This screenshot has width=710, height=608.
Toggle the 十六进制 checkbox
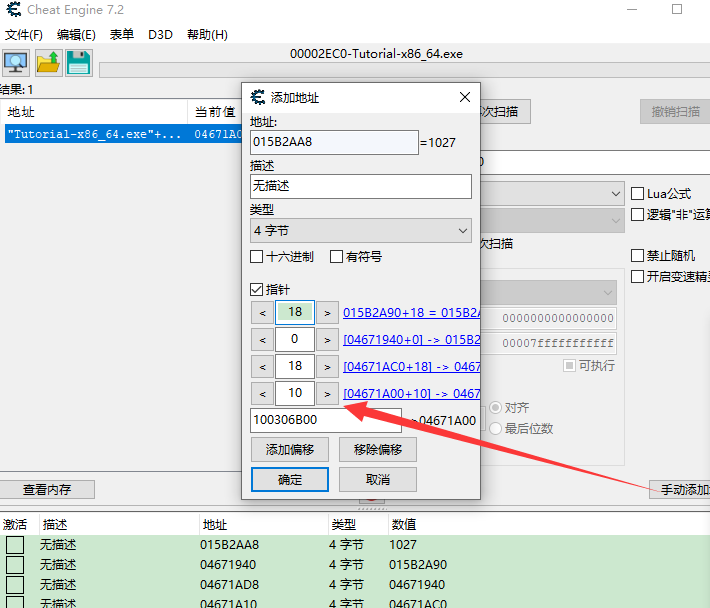(x=257, y=257)
